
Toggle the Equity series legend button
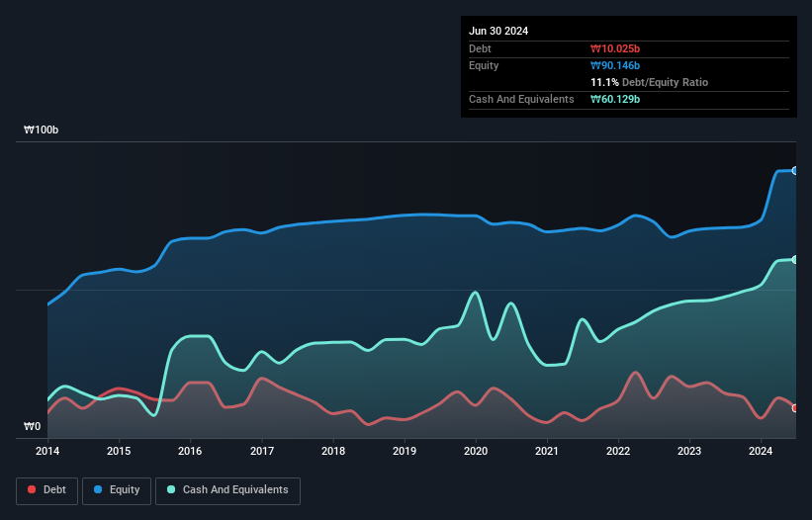click(x=117, y=490)
